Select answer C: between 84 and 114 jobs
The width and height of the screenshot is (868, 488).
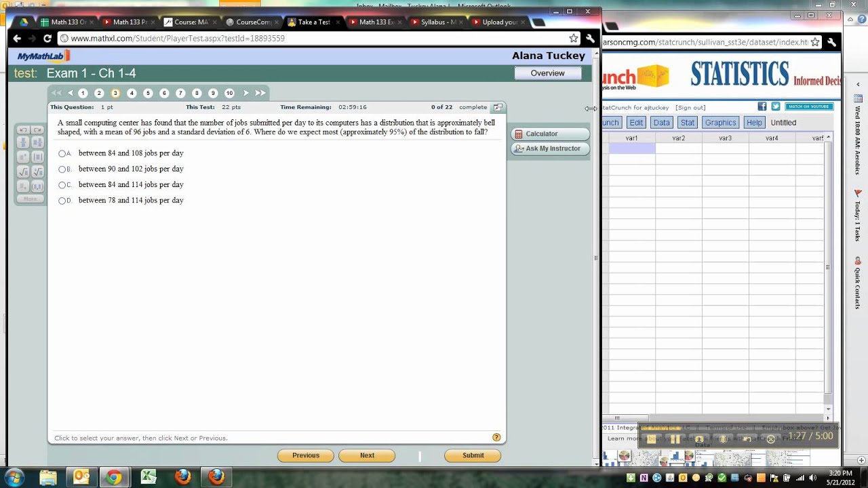pos(62,185)
